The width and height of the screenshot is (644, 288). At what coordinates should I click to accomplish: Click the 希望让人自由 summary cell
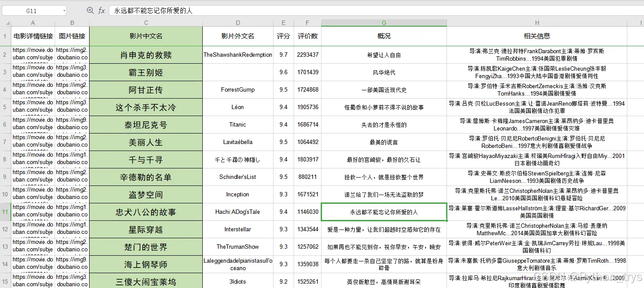coord(384,55)
